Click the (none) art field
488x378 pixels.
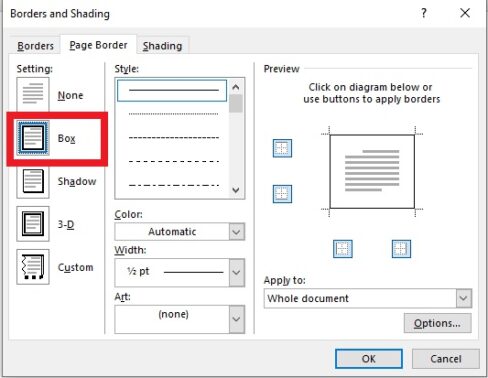click(x=180, y=319)
